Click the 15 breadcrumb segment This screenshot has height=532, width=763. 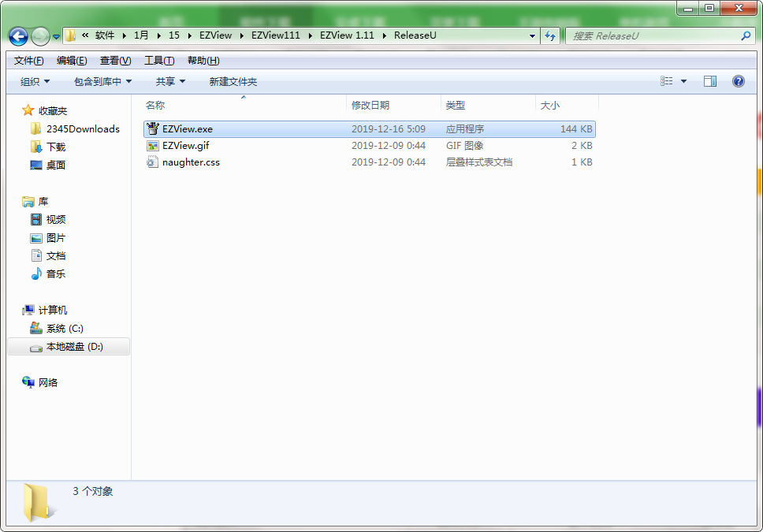tap(173, 35)
